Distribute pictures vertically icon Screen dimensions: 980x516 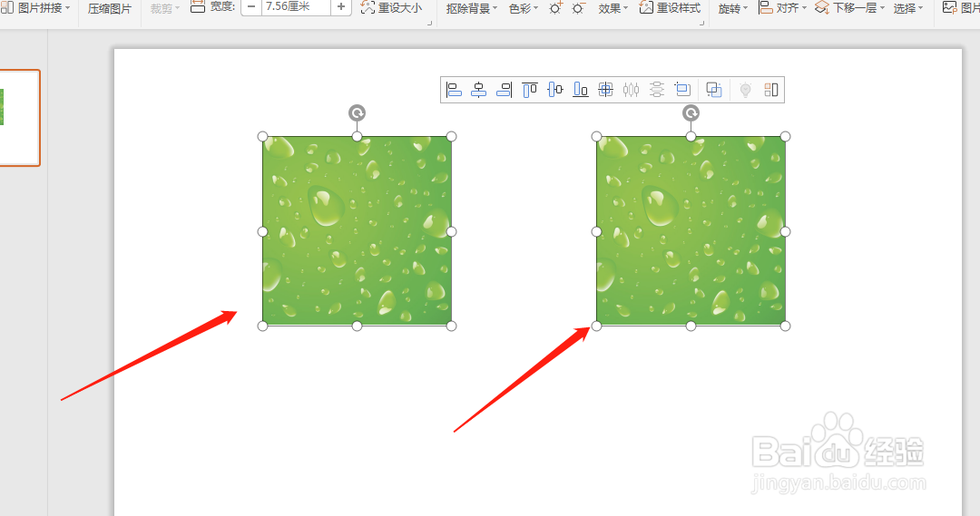pyautogui.click(x=657, y=90)
